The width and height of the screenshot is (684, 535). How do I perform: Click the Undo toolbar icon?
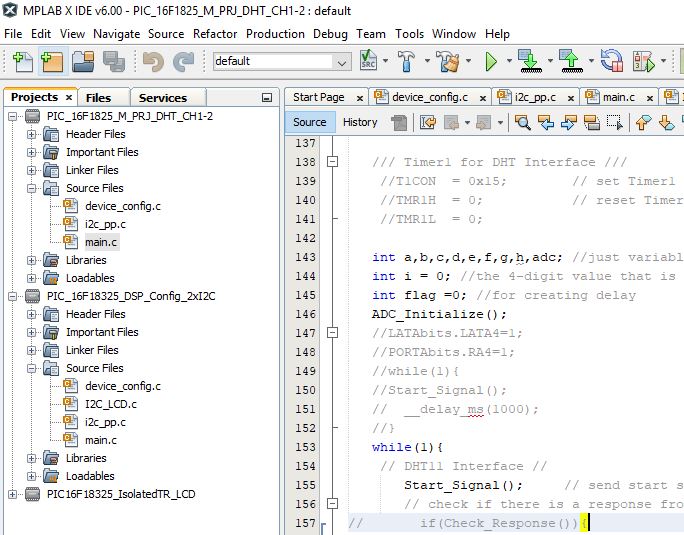pos(153,62)
